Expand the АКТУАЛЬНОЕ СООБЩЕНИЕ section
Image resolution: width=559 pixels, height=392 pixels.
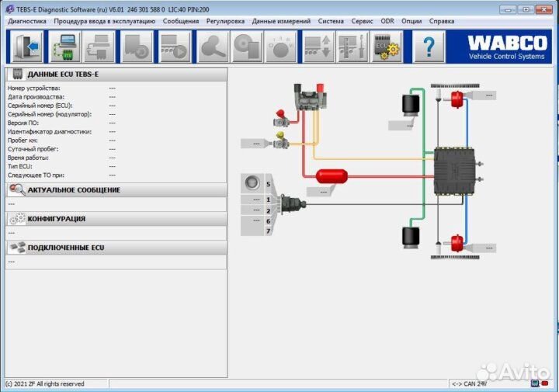click(x=116, y=190)
